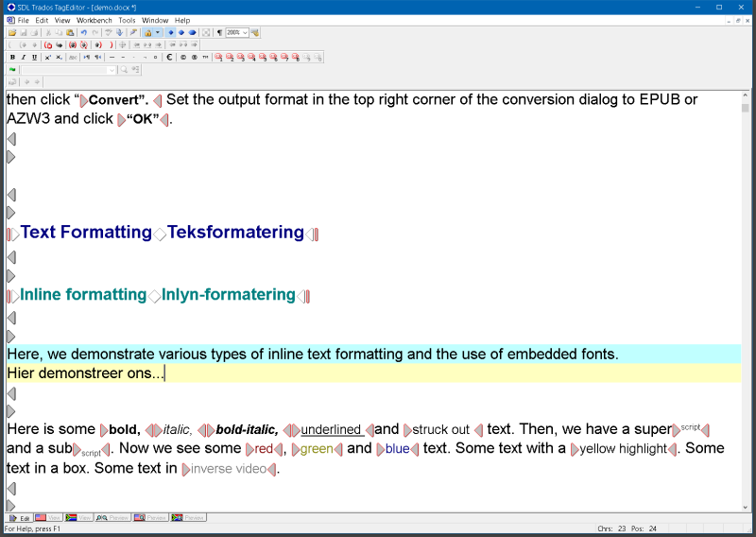The height and width of the screenshot is (537, 756).
Task: Open the View menu
Action: pyautogui.click(x=62, y=20)
